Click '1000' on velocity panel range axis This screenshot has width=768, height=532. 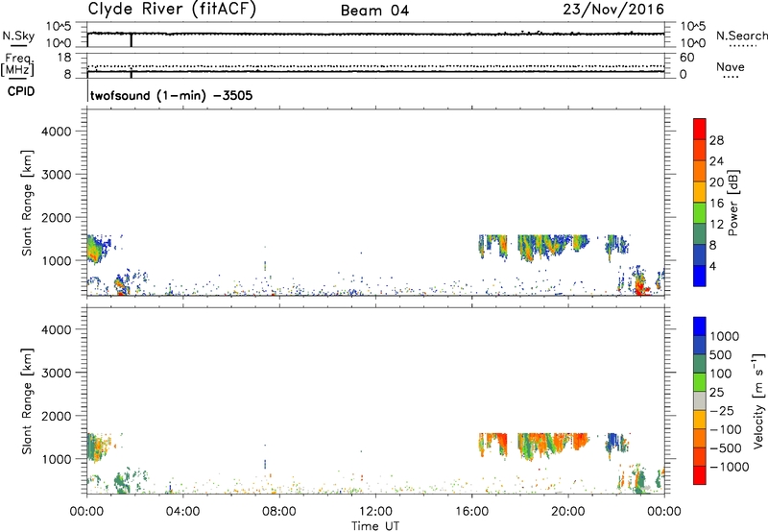pyautogui.click(x=57, y=459)
